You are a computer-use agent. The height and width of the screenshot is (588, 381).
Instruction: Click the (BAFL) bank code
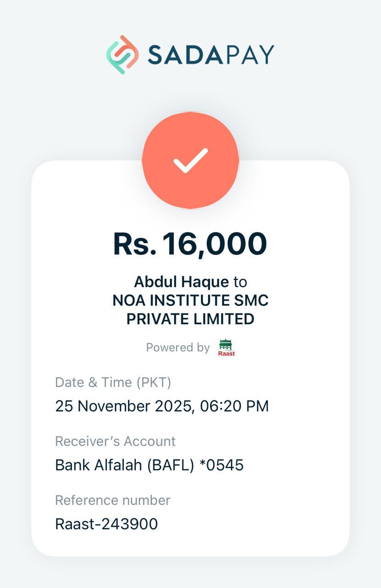tap(171, 465)
